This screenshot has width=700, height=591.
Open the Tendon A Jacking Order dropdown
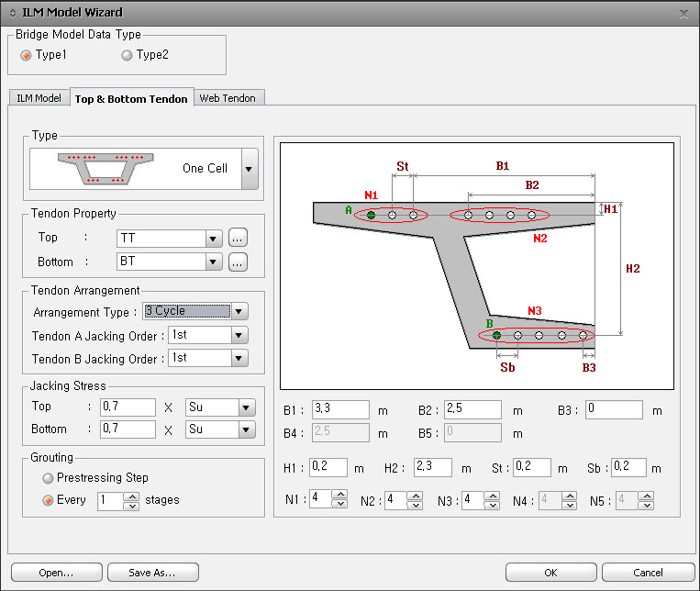pyautogui.click(x=239, y=335)
